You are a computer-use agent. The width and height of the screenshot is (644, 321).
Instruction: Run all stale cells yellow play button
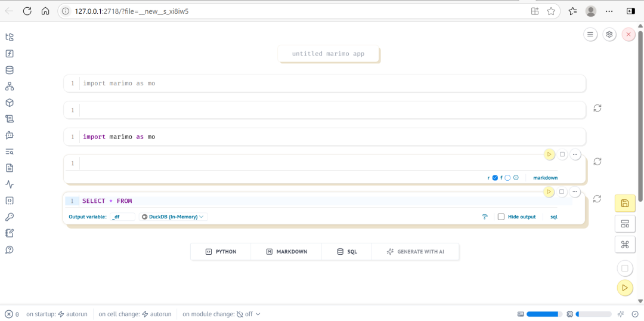click(x=625, y=288)
